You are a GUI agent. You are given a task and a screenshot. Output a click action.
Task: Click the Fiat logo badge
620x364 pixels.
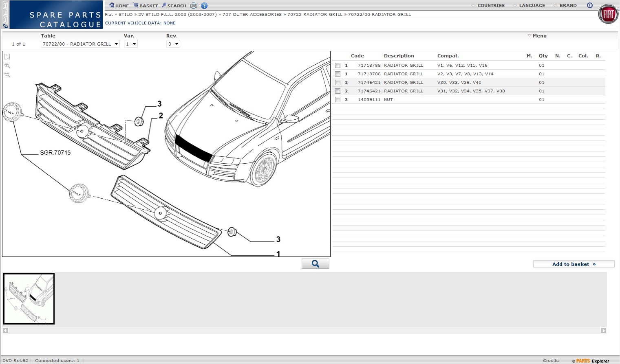608,14
